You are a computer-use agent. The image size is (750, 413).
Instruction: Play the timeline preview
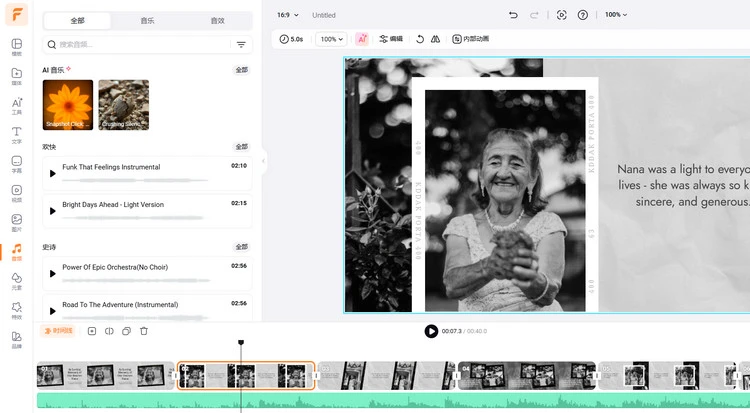coord(431,331)
